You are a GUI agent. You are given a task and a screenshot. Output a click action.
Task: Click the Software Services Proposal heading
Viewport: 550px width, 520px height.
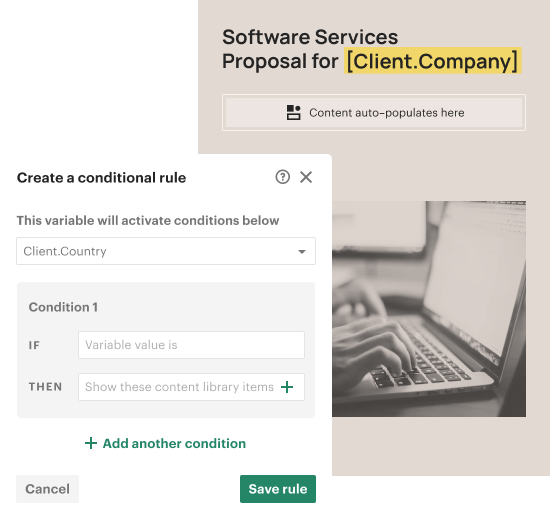370,49
